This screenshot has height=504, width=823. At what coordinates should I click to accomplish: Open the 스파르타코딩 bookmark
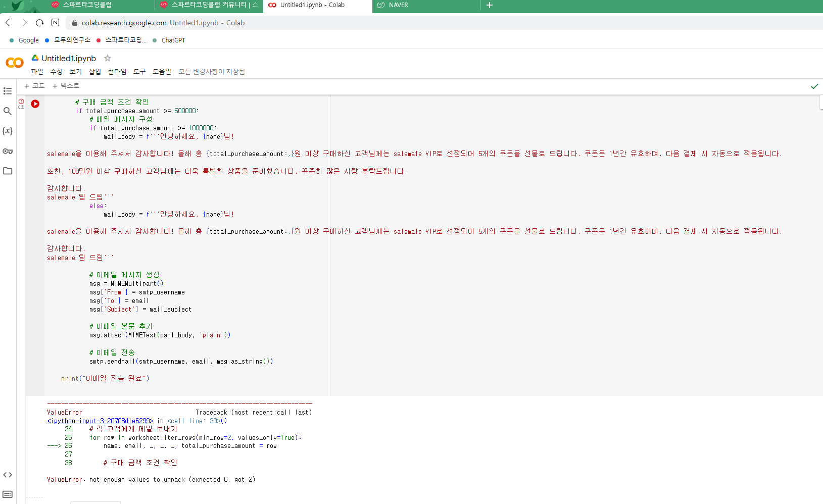tap(121, 40)
